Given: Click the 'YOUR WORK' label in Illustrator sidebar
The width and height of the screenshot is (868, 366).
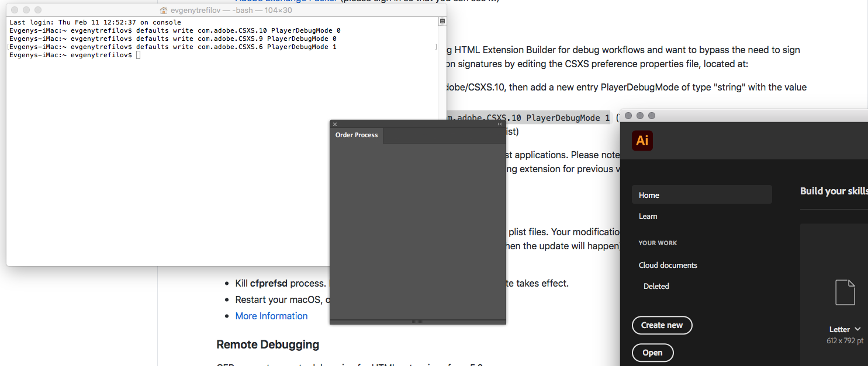Looking at the screenshot, I should (x=658, y=243).
